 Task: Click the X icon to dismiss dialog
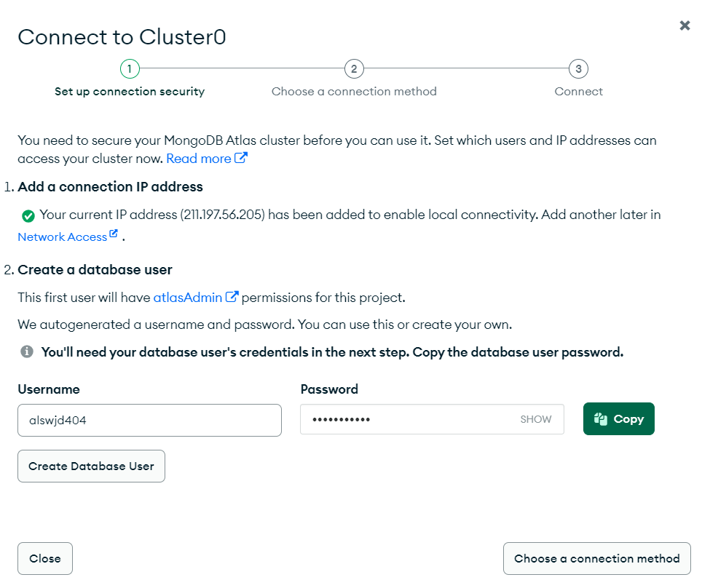tap(685, 25)
